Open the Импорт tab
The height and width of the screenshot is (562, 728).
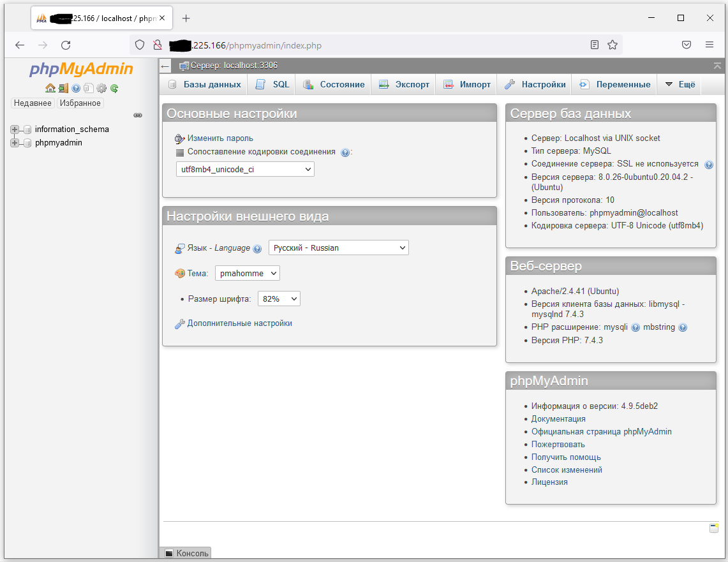coord(466,84)
